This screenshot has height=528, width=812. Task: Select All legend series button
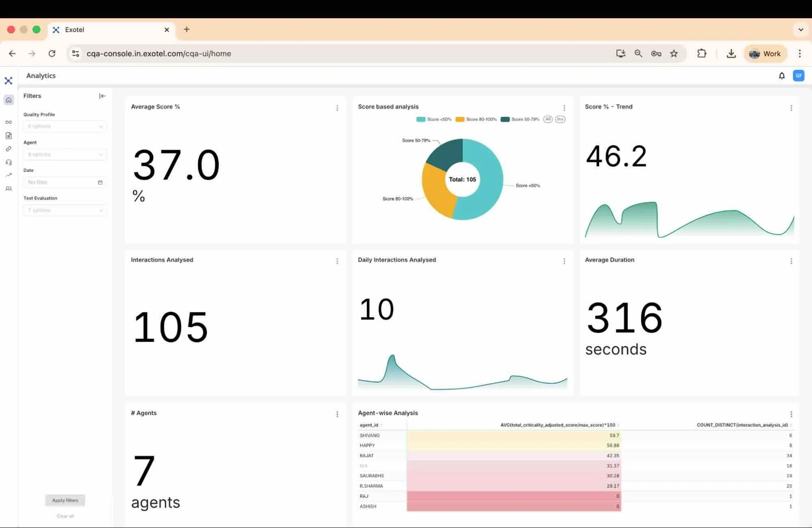pos(548,119)
